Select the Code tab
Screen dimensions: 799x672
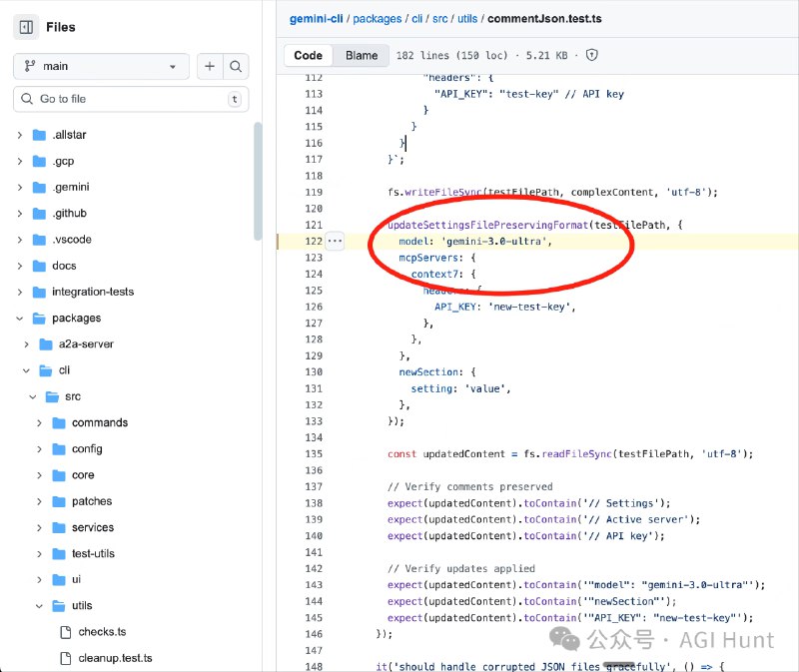(308, 56)
